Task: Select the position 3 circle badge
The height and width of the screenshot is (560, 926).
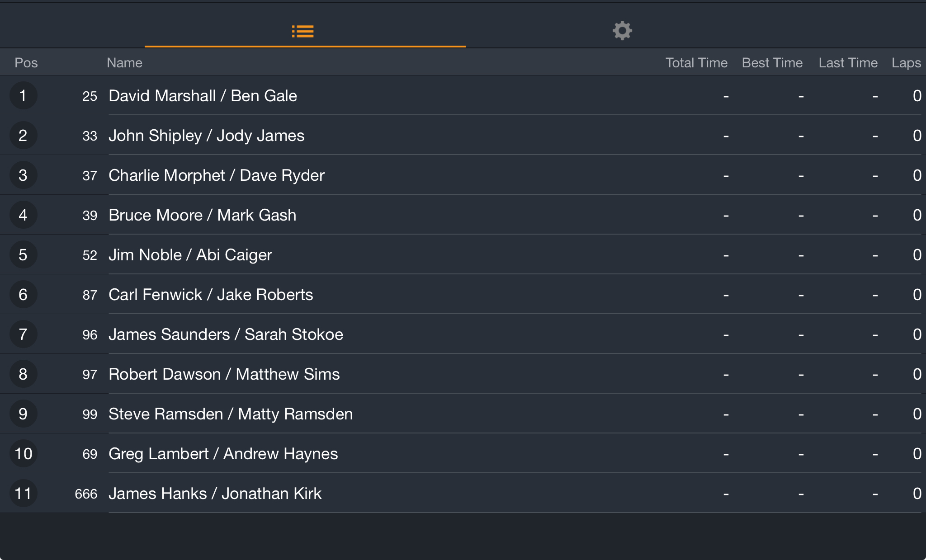Action: pyautogui.click(x=23, y=175)
